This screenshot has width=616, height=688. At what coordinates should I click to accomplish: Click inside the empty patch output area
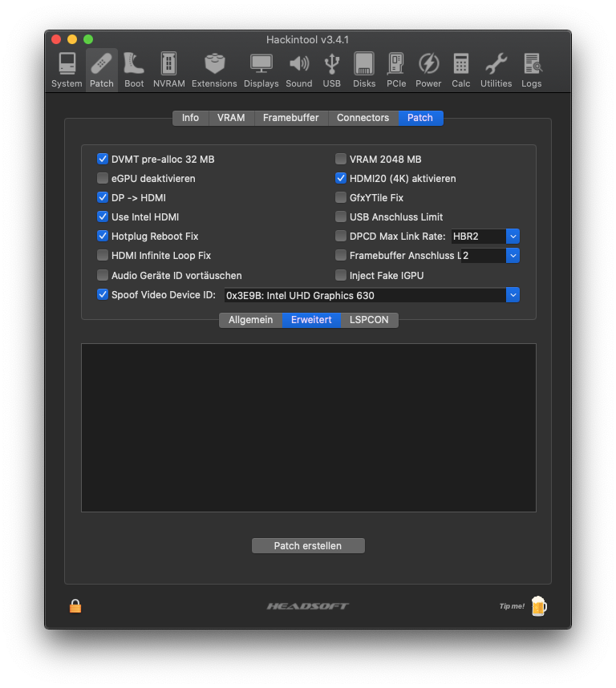click(x=309, y=427)
